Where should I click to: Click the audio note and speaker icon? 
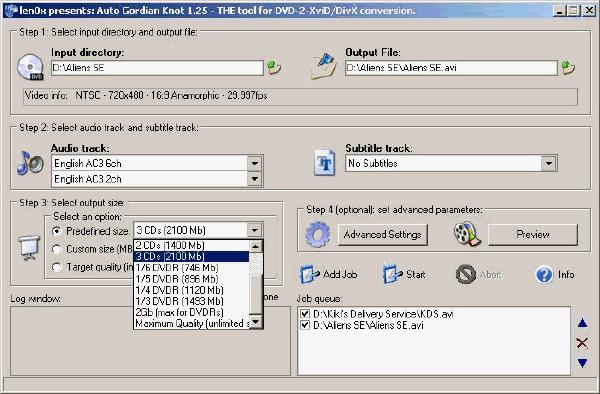coord(30,163)
